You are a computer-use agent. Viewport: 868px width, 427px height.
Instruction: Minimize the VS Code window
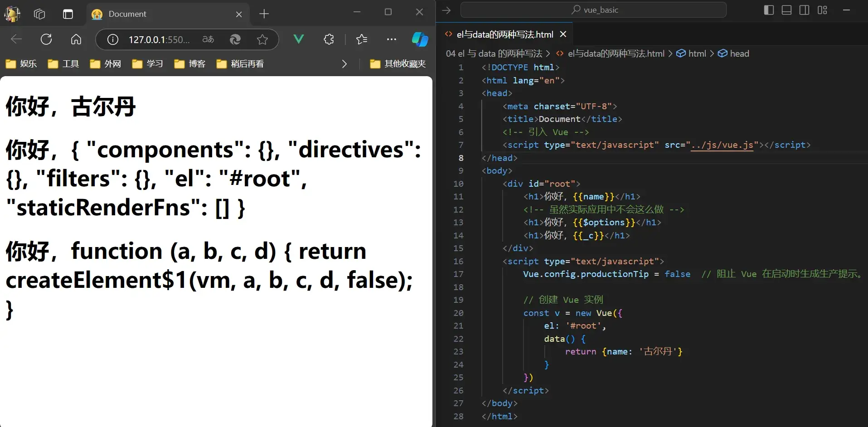pyautogui.click(x=846, y=10)
